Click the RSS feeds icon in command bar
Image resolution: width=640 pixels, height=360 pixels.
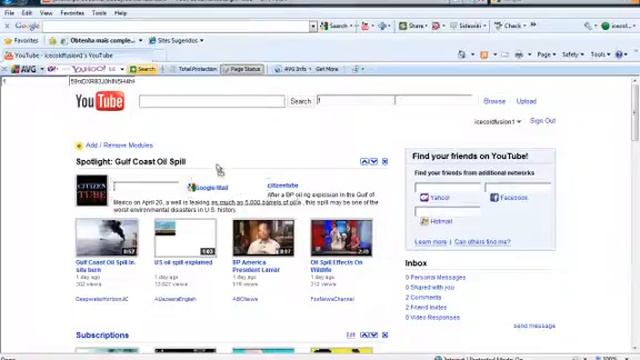coord(484,55)
